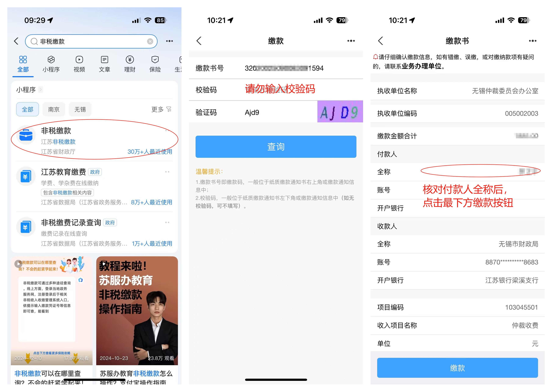
Task: Switch to the 视频 tab
Action: 79,64
